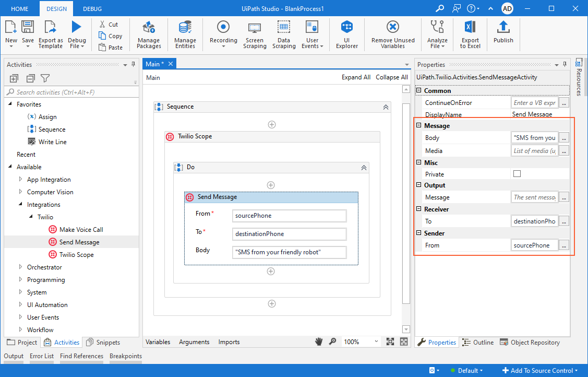Image resolution: width=588 pixels, height=377 pixels.
Task: Click the designer vertical scrollbar
Action: pos(406,203)
